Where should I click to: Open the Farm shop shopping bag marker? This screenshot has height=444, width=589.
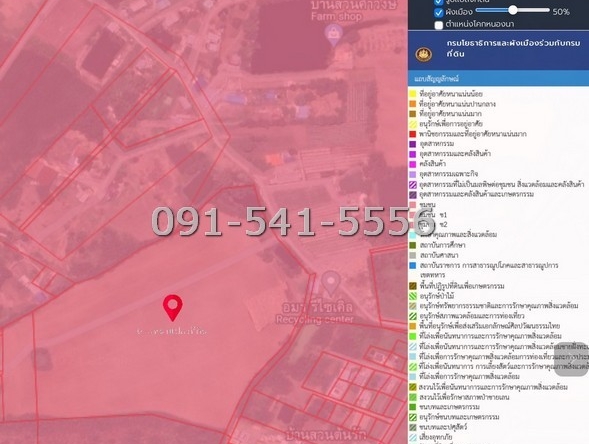(333, 35)
